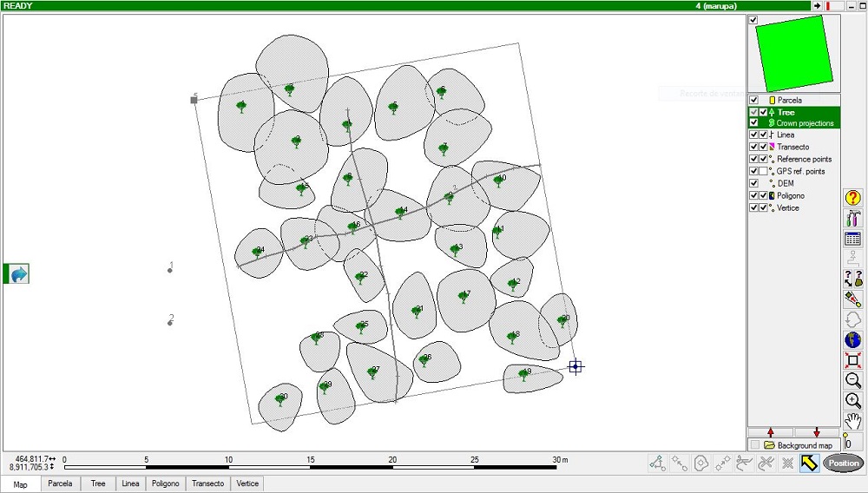Open the Transecto tab
Viewport: 868px width, 493px height.
click(x=207, y=483)
